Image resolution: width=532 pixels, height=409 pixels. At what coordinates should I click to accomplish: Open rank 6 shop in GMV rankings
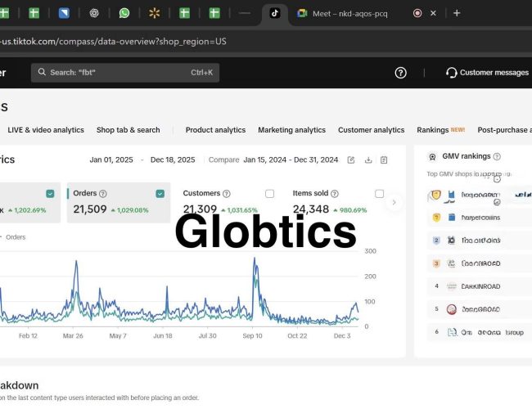(x=480, y=332)
